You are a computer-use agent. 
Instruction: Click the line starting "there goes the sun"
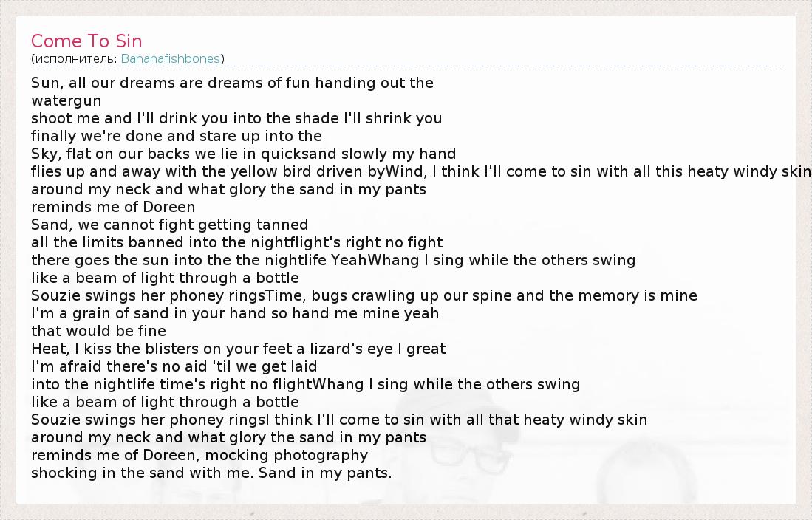[333, 260]
